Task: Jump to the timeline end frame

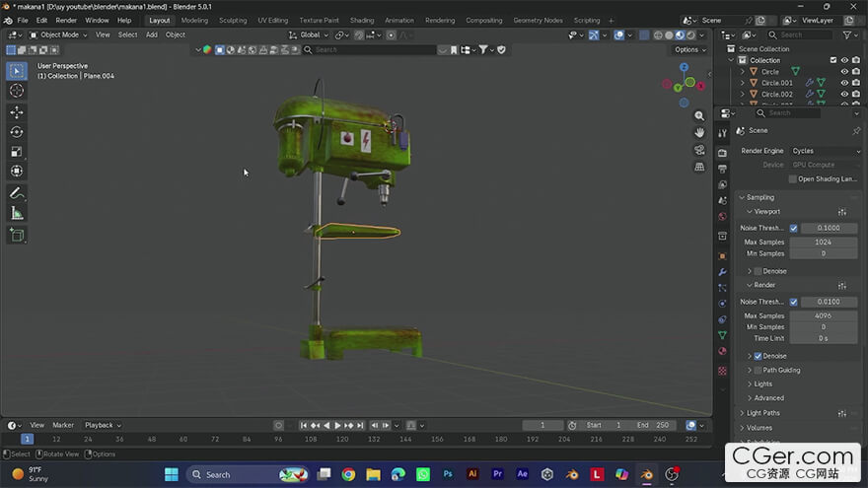Action: 360,425
